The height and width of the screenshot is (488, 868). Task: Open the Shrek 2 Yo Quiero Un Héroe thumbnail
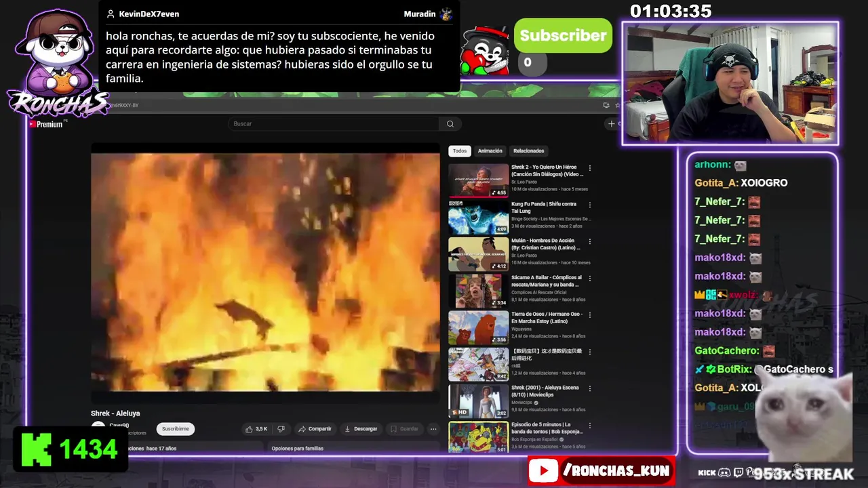pos(478,180)
